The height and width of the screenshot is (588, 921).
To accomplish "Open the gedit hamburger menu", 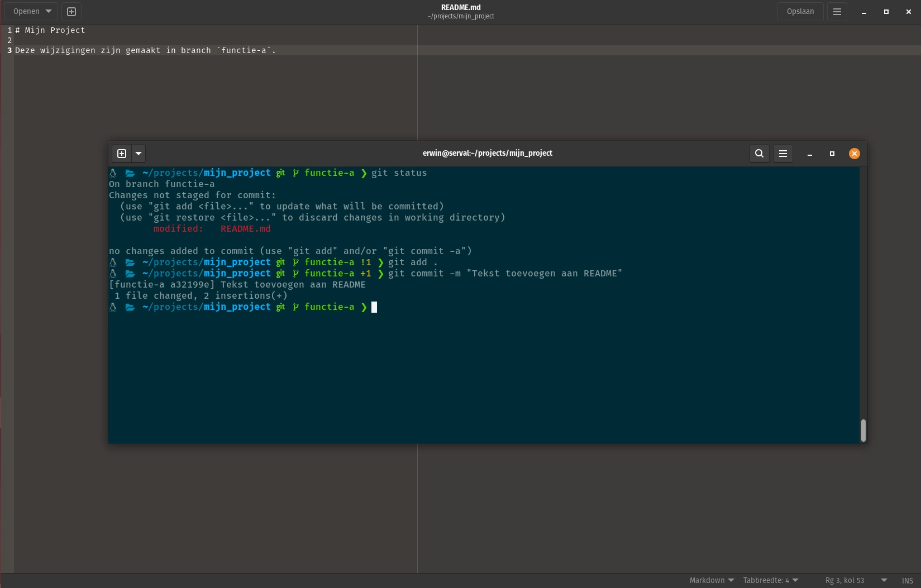I will (x=837, y=12).
